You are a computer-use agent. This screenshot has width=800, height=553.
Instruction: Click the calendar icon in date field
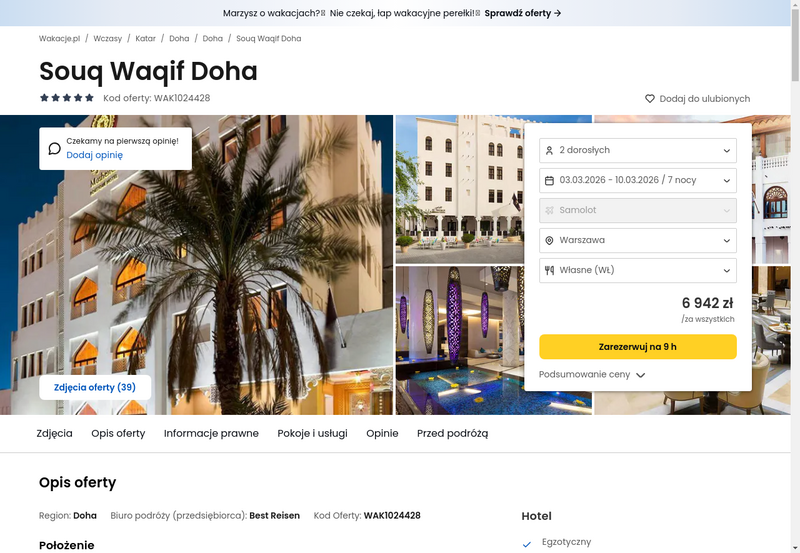click(x=549, y=181)
